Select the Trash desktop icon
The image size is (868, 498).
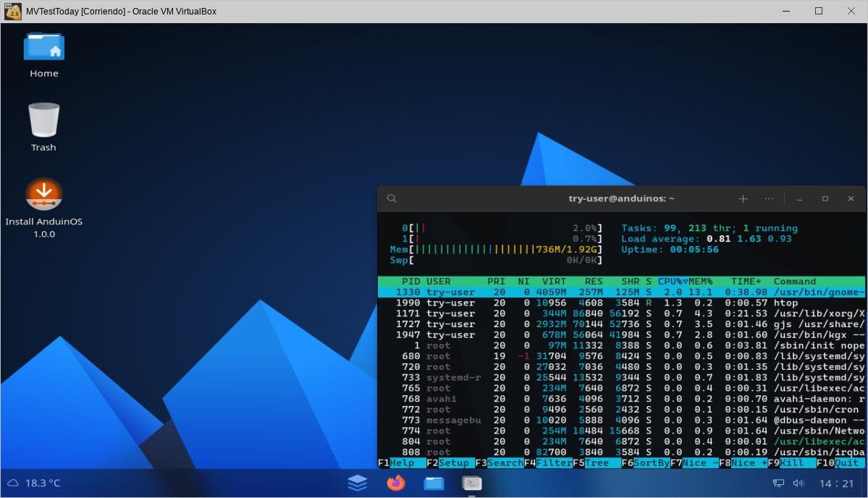(x=43, y=127)
